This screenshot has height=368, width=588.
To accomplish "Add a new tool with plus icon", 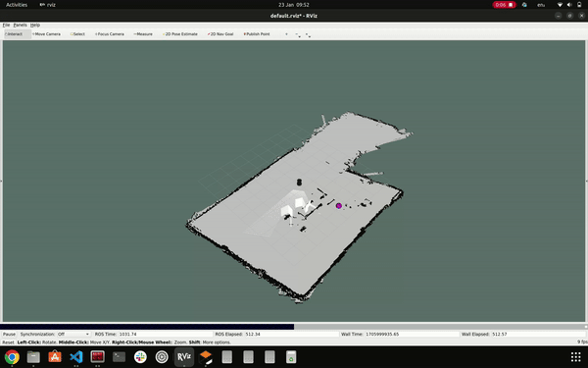I will [286, 34].
